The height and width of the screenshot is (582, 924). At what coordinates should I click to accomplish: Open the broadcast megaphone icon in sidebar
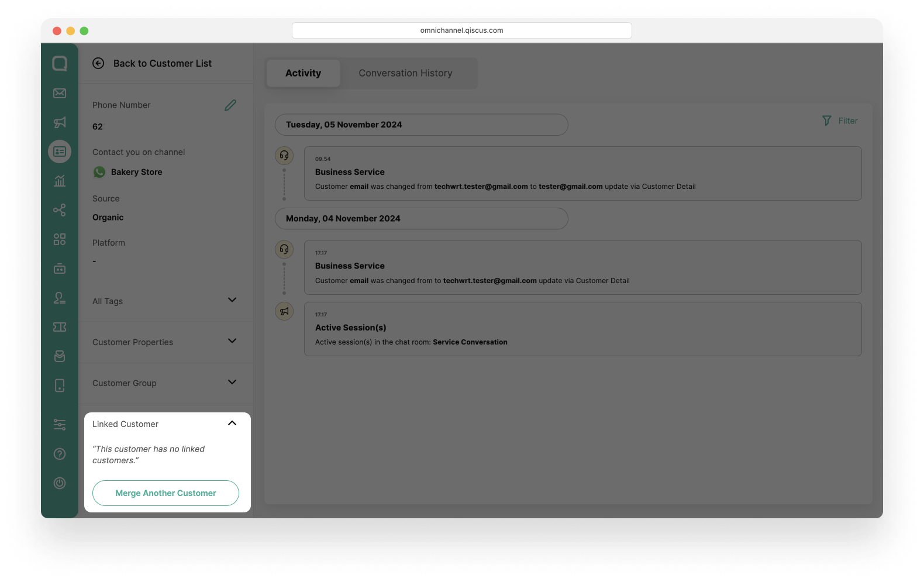click(60, 122)
